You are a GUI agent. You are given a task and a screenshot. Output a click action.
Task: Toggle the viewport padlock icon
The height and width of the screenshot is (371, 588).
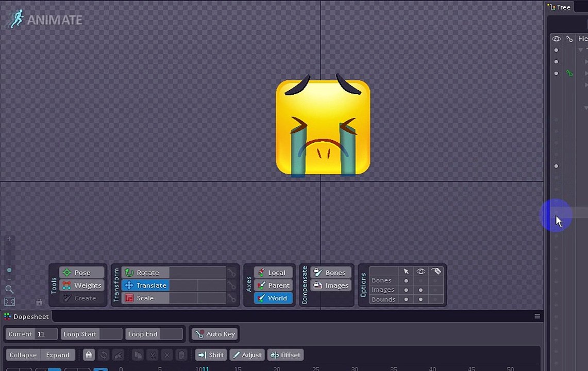pyautogui.click(x=39, y=302)
